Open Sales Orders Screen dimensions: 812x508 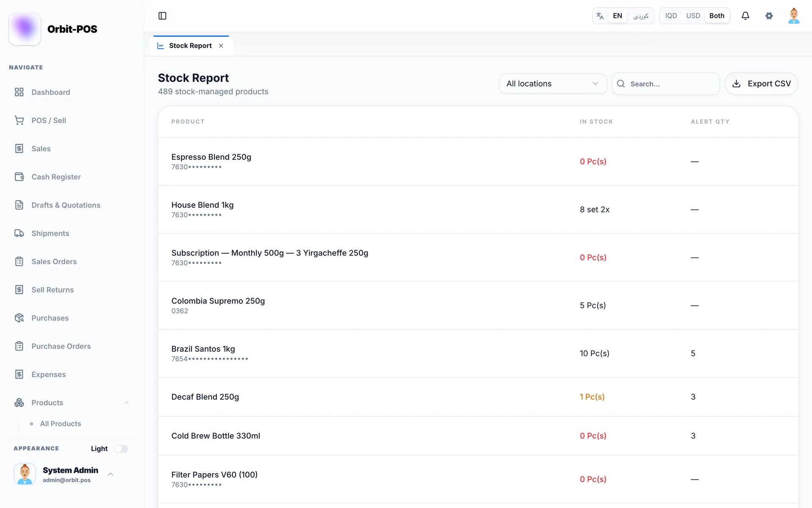tap(54, 262)
